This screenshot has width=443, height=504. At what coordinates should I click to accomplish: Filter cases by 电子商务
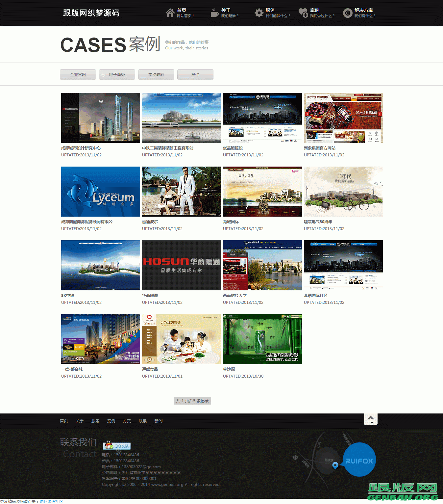point(117,74)
